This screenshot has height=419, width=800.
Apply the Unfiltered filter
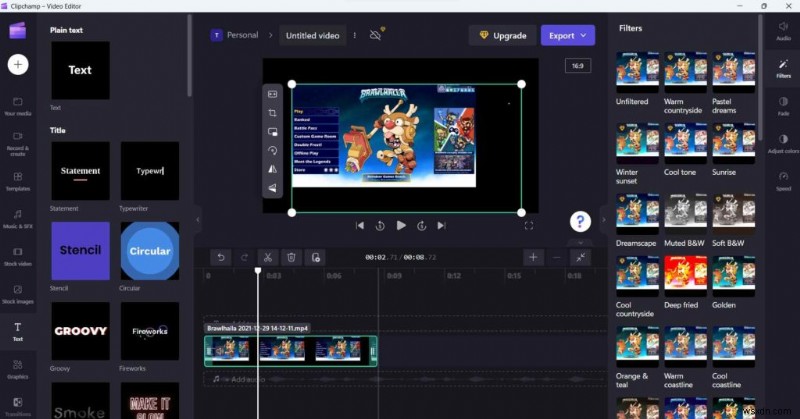click(637, 72)
